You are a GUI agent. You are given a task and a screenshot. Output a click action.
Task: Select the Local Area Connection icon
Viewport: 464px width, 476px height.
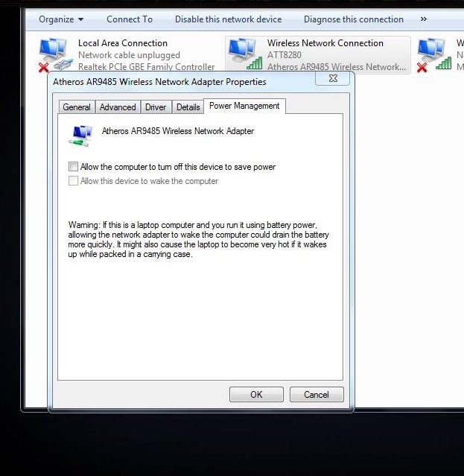coord(56,54)
